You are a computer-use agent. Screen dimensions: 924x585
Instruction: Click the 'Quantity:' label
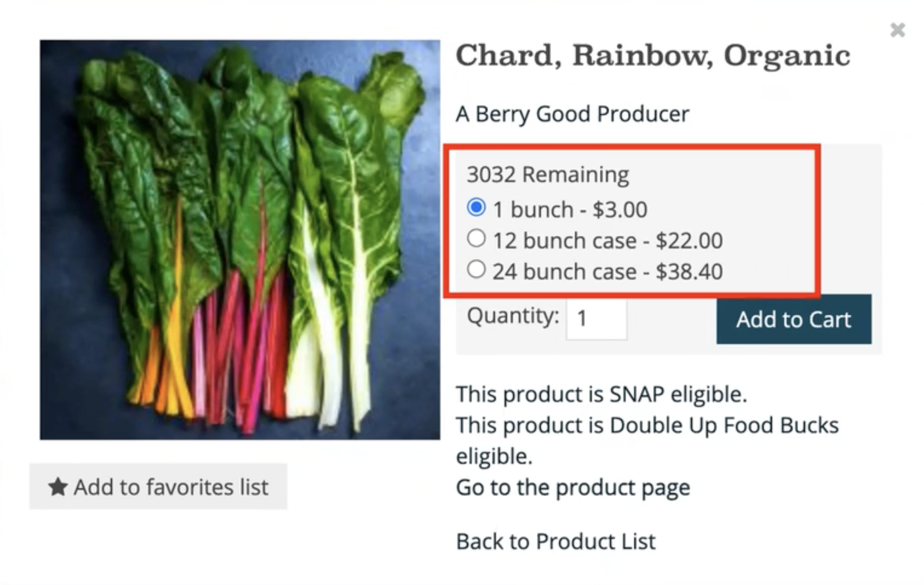[x=512, y=316]
